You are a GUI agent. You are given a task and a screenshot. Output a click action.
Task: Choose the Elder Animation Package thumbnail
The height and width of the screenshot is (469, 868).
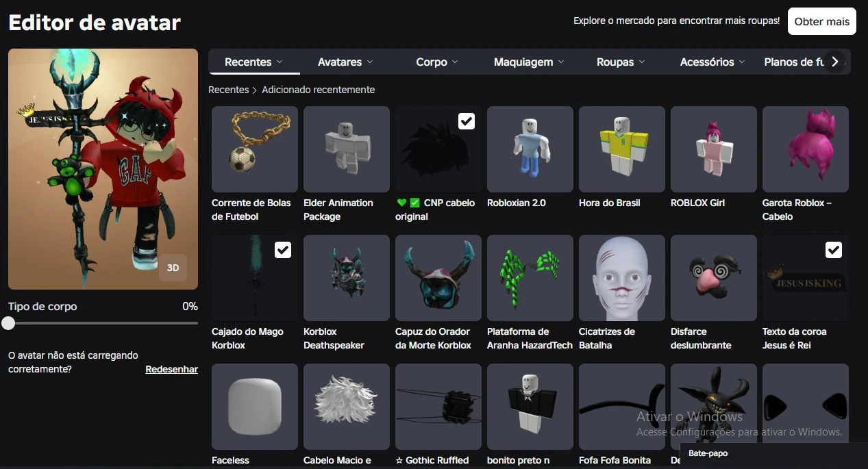(346, 149)
